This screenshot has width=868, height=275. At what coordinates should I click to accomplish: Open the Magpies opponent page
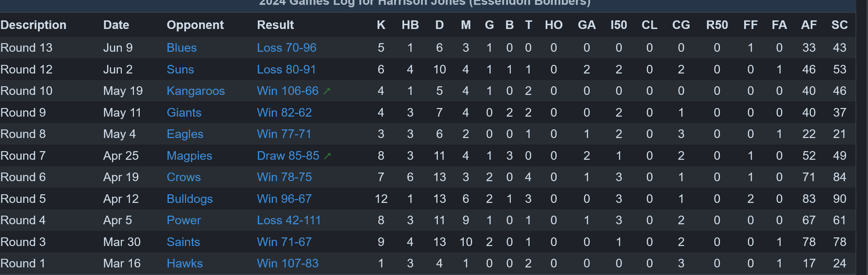tap(189, 156)
